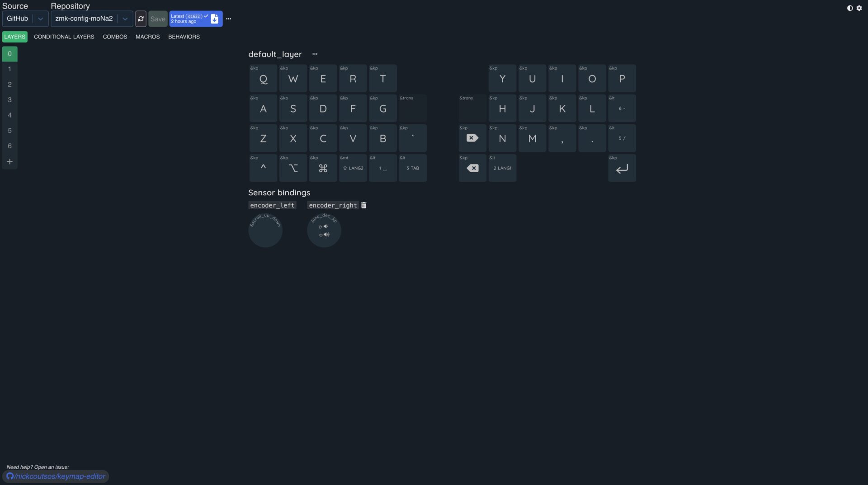Switch to the BEHAVIORS tab

184,37
